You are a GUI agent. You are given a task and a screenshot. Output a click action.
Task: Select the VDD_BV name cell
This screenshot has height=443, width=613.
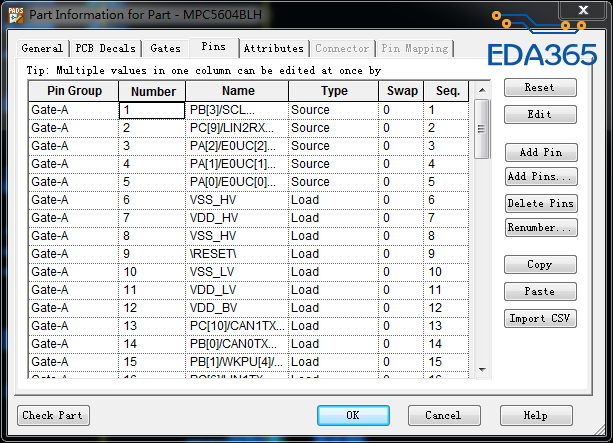coord(237,308)
